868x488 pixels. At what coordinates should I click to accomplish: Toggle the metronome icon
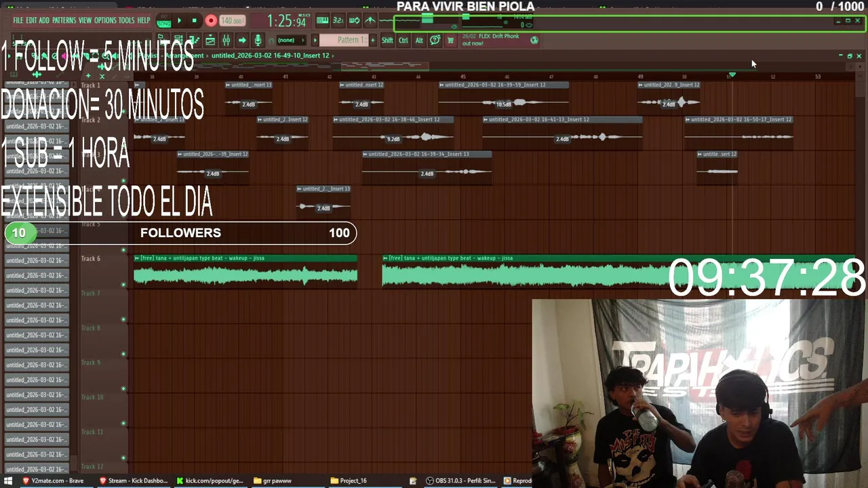tap(370, 21)
